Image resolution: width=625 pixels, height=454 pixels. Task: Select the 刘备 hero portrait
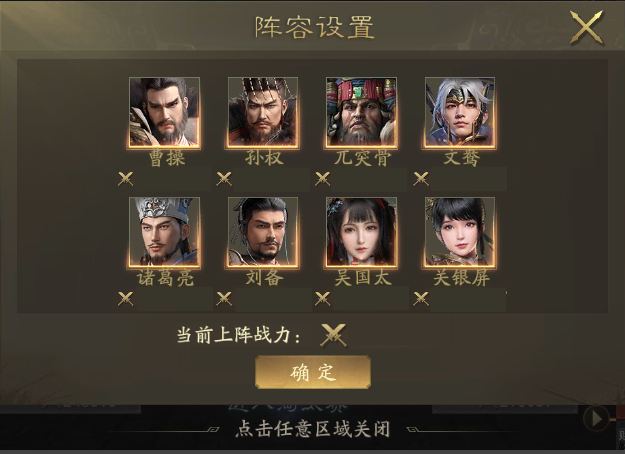click(x=263, y=232)
